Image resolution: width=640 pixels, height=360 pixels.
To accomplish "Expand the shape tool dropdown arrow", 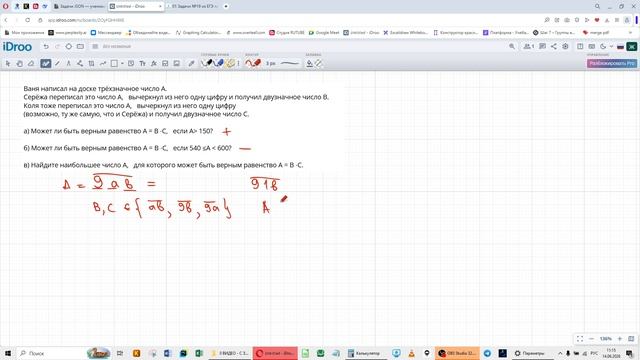I will (122, 63).
